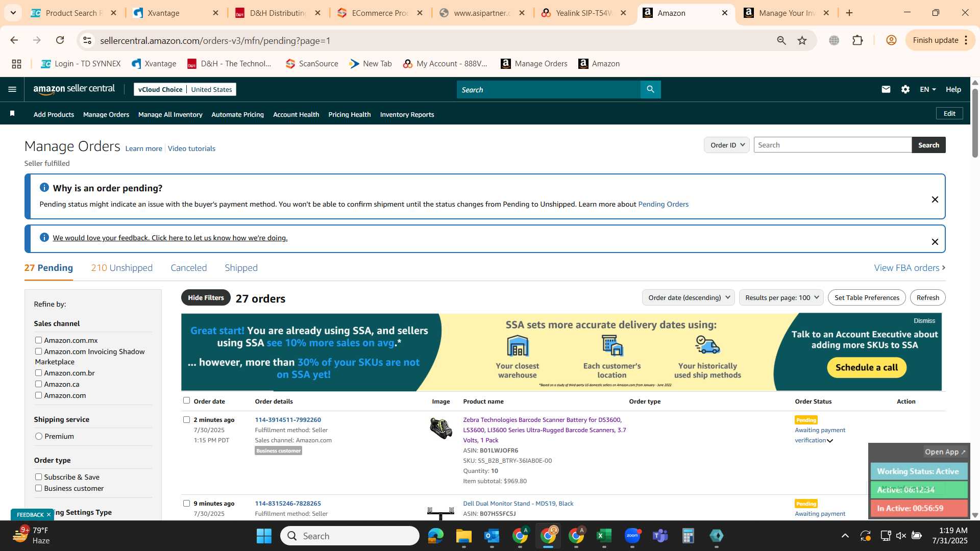Open the vCloud Choice United States marketplace switcher
The width and height of the screenshot is (980, 551).
(185, 89)
